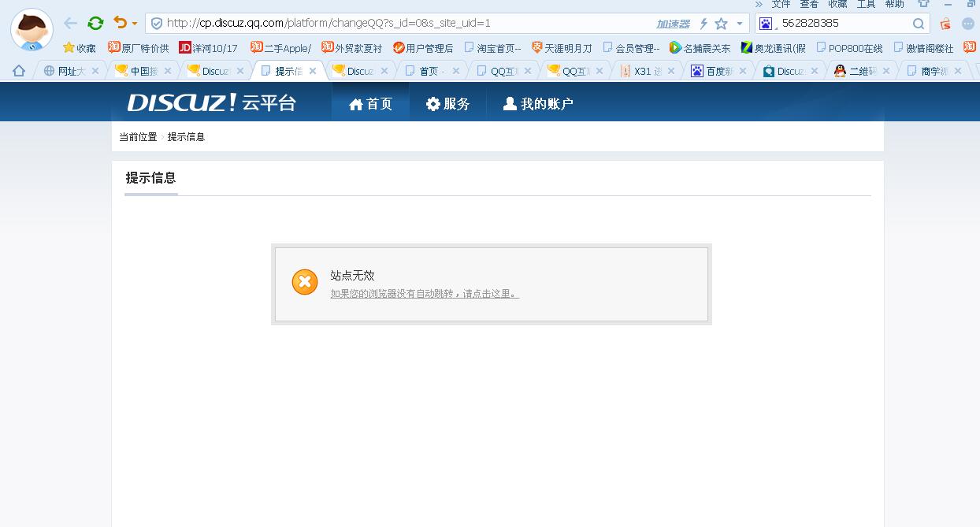
Task: Open the 帮助 menu
Action: tap(894, 4)
